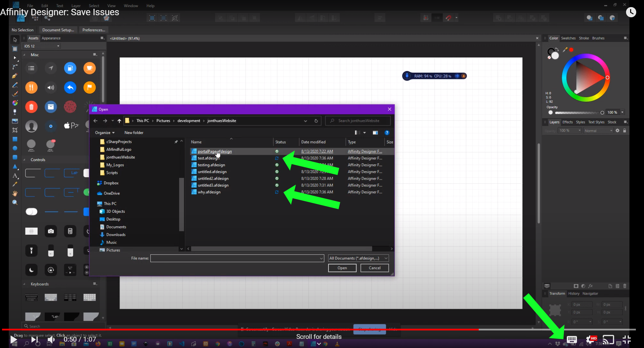Open the Window menu
This screenshot has height=348, width=644.
click(x=131, y=6)
